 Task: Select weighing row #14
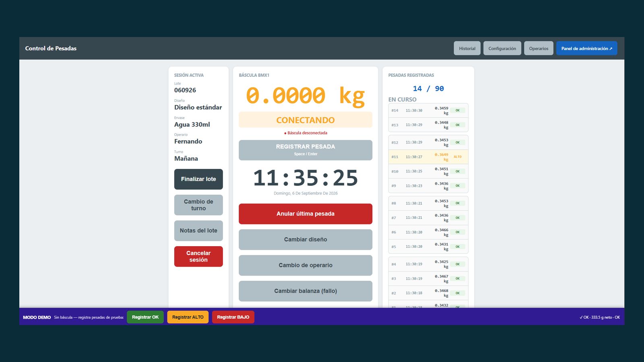pyautogui.click(x=428, y=110)
